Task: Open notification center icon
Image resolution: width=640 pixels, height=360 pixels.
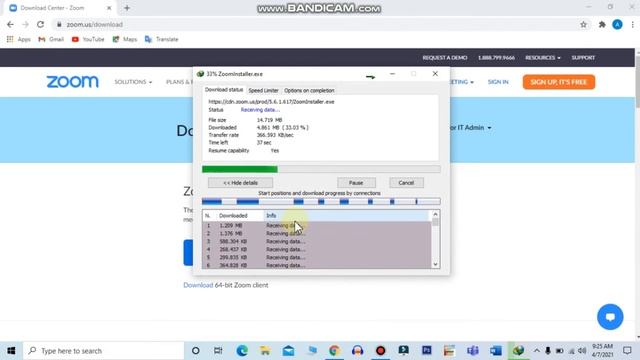Action: pyautogui.click(x=627, y=351)
